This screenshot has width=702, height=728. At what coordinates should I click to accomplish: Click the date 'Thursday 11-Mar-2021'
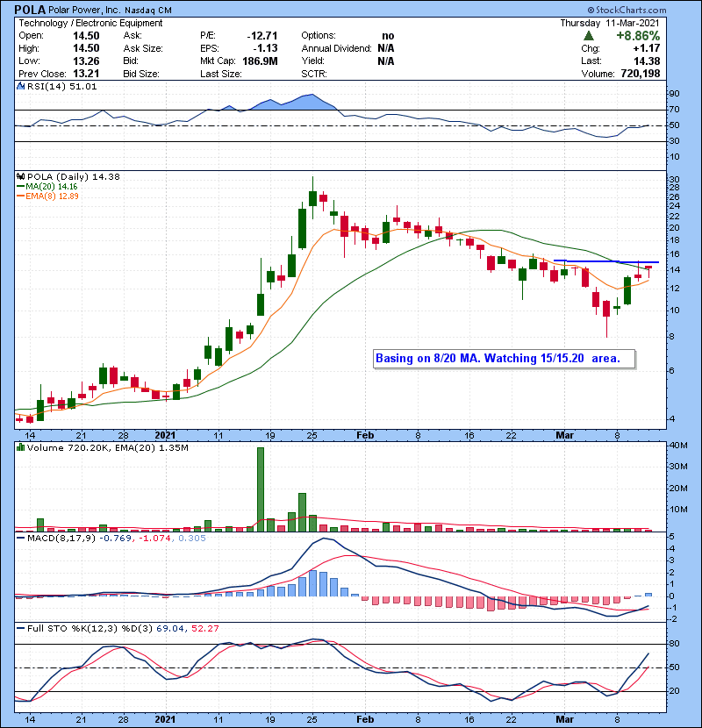point(610,23)
